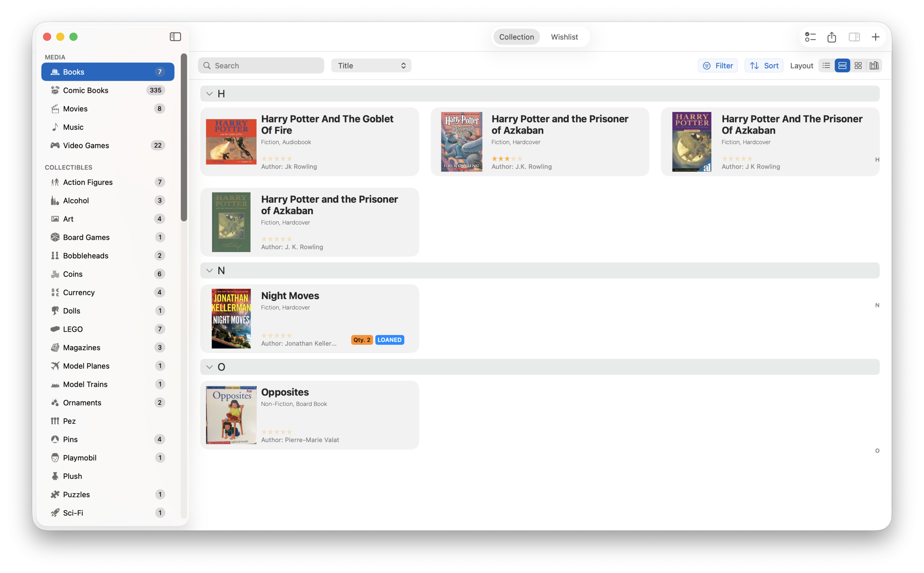Switch to bookshelf layout view
The image size is (924, 573).
(874, 65)
